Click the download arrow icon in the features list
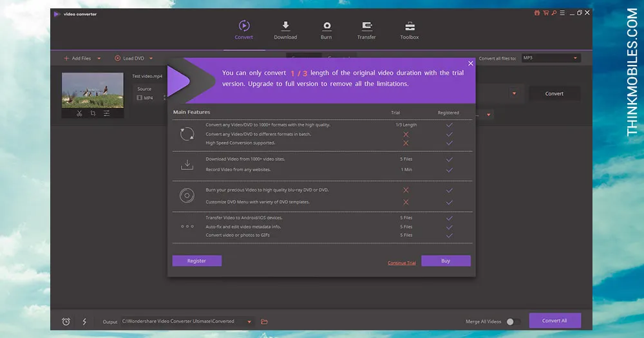This screenshot has width=644, height=338. pos(187,164)
